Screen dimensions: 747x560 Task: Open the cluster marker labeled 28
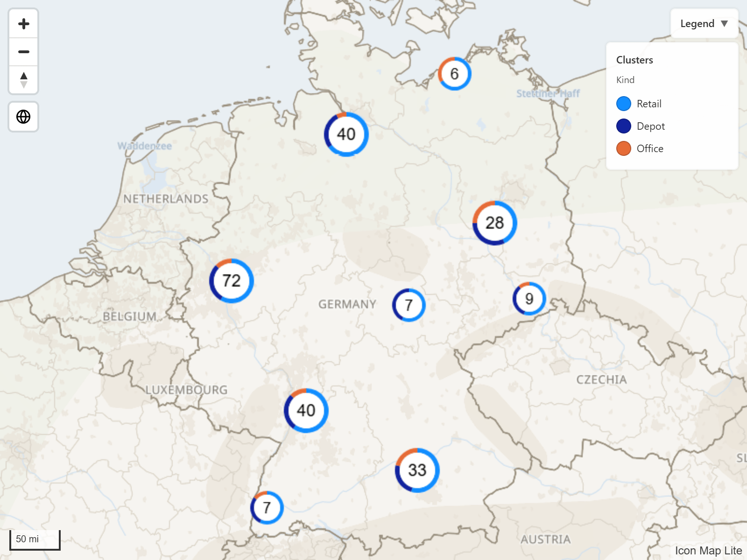(x=495, y=223)
